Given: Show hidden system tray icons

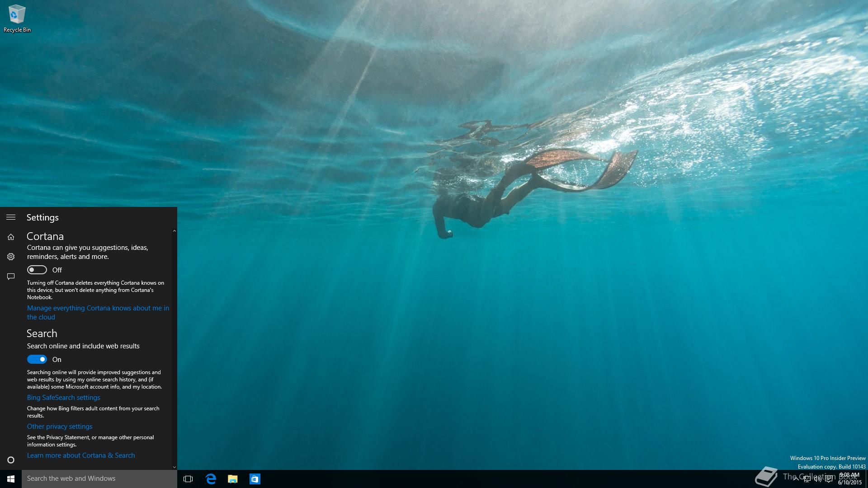Looking at the screenshot, I should click(796, 479).
